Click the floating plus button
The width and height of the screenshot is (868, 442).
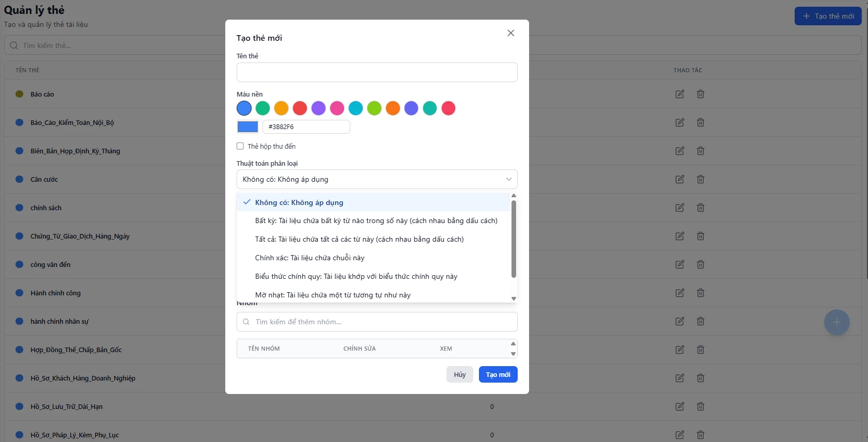tap(836, 322)
